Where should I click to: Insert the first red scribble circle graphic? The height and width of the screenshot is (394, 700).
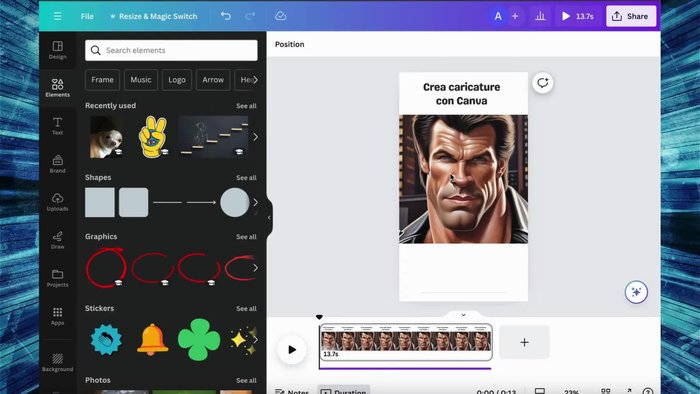pyautogui.click(x=106, y=267)
